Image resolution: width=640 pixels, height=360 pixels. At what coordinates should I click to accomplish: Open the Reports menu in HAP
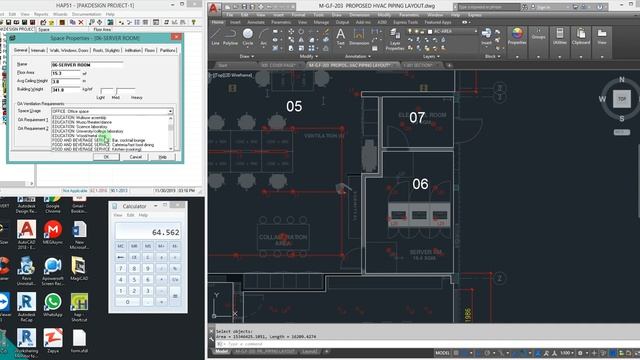pyautogui.click(x=41, y=14)
